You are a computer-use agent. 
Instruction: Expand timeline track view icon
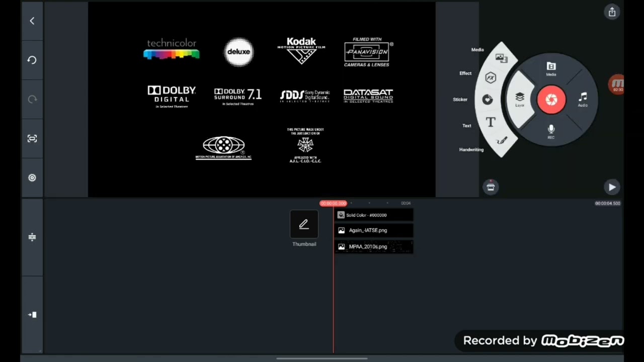(32, 237)
